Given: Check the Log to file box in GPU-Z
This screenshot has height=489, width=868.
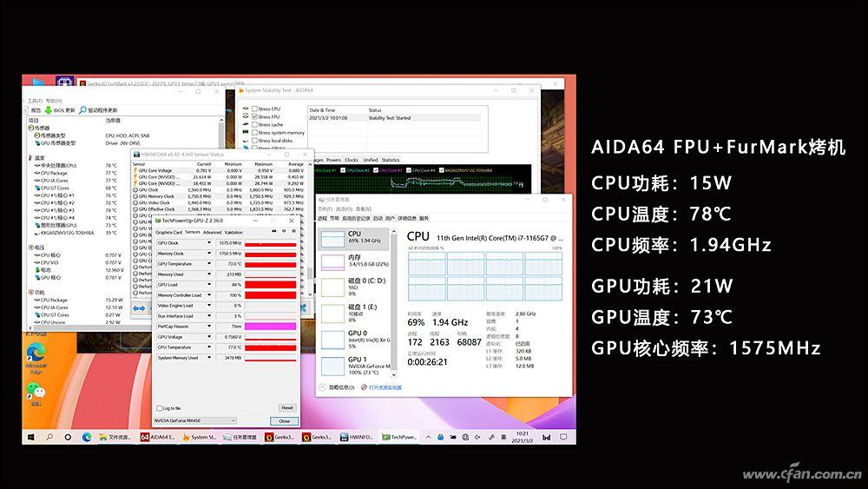Looking at the screenshot, I should 160,408.
